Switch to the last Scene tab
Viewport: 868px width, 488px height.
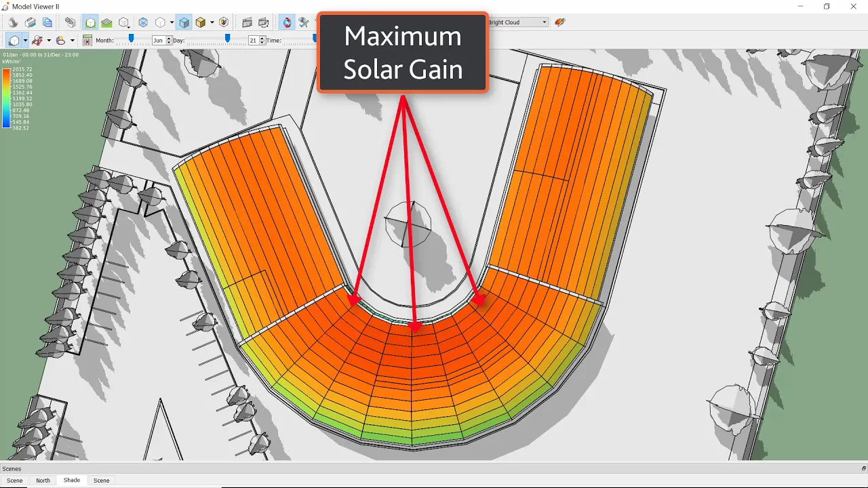coord(101,481)
